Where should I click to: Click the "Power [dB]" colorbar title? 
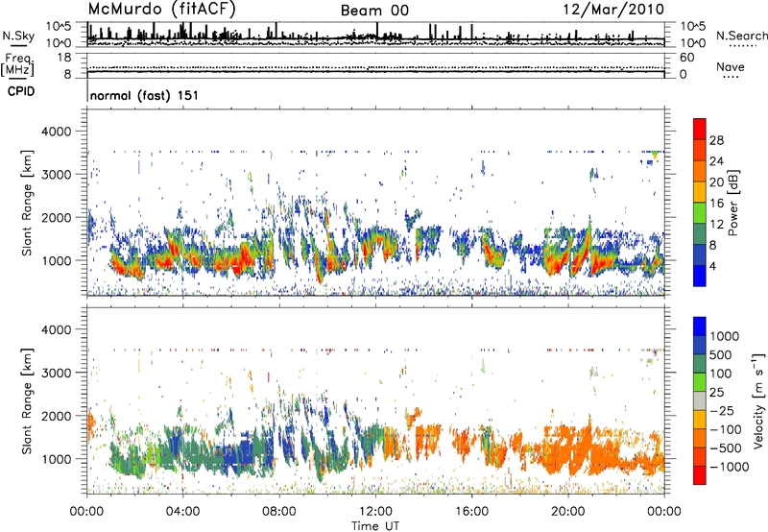(733, 203)
